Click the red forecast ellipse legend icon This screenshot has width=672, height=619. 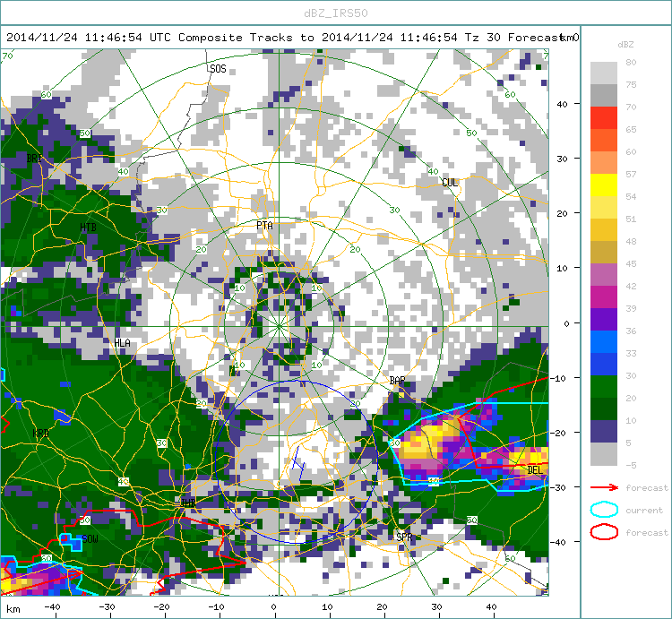coord(604,532)
